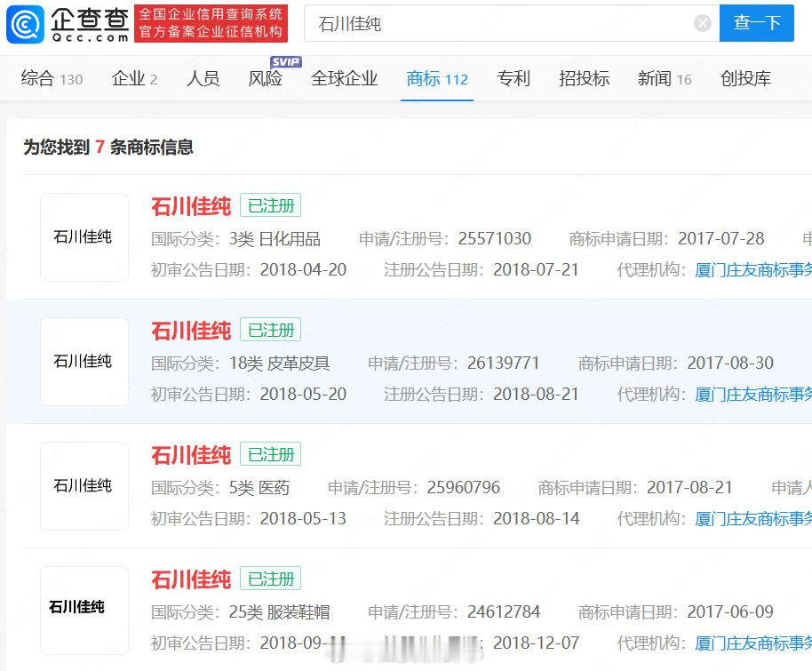This screenshot has width=812, height=671.
Task: Click the 3类 日化用品 classification text
Action: pyautogui.click(x=275, y=239)
